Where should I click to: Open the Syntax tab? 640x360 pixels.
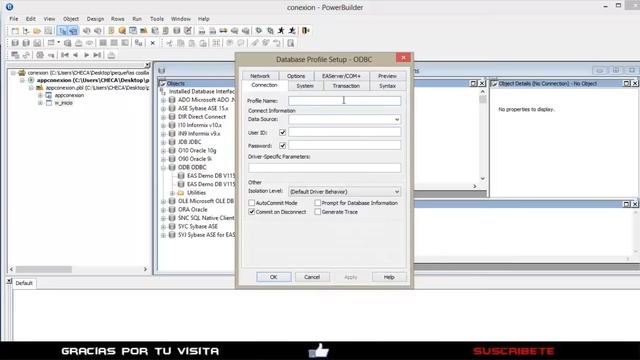point(387,86)
